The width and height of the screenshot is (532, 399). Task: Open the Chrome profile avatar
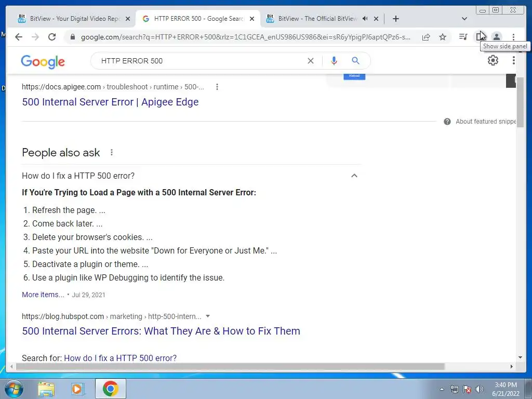(496, 37)
